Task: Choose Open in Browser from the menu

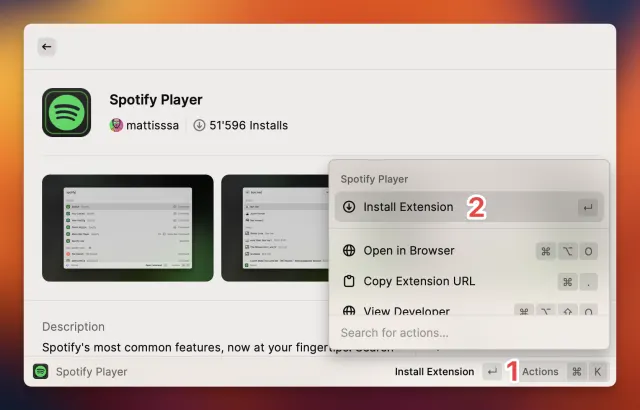Action: 469,250
